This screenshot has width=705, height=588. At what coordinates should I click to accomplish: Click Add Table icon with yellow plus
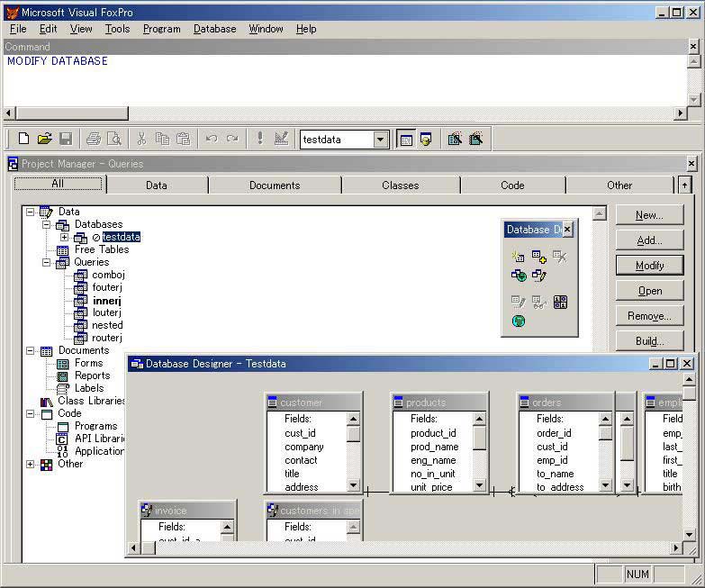coord(539,257)
